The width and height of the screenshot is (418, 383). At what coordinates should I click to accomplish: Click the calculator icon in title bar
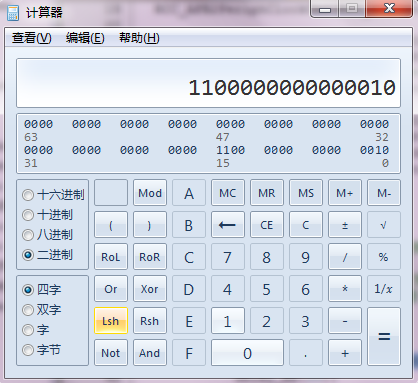tap(13, 13)
